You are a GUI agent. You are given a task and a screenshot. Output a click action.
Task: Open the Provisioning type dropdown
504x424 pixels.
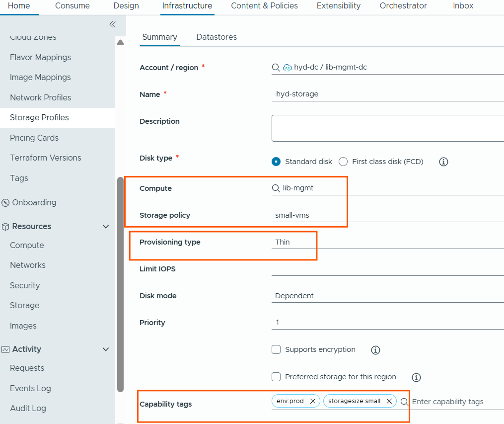(x=387, y=242)
